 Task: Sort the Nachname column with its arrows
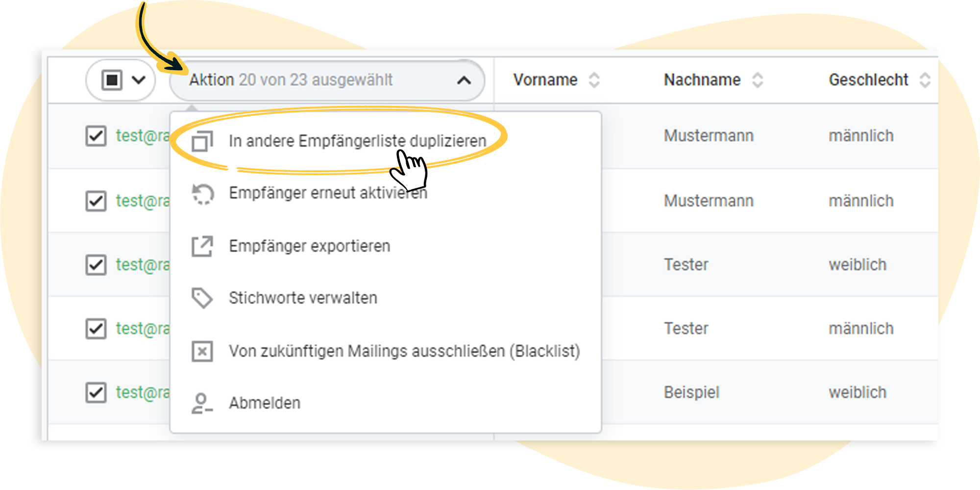coord(758,80)
